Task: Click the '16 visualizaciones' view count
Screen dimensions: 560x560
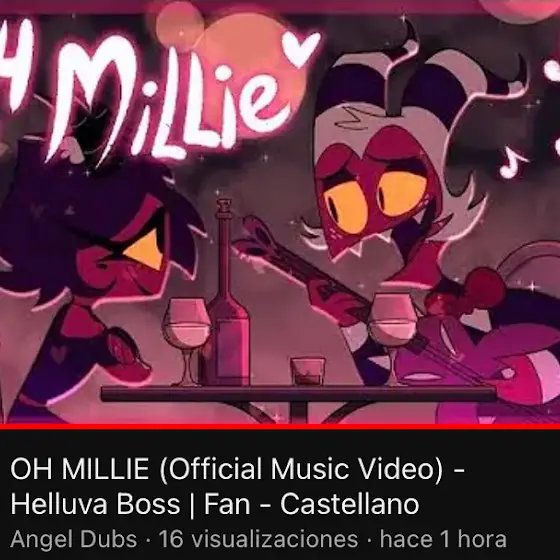Action: pyautogui.click(x=258, y=539)
